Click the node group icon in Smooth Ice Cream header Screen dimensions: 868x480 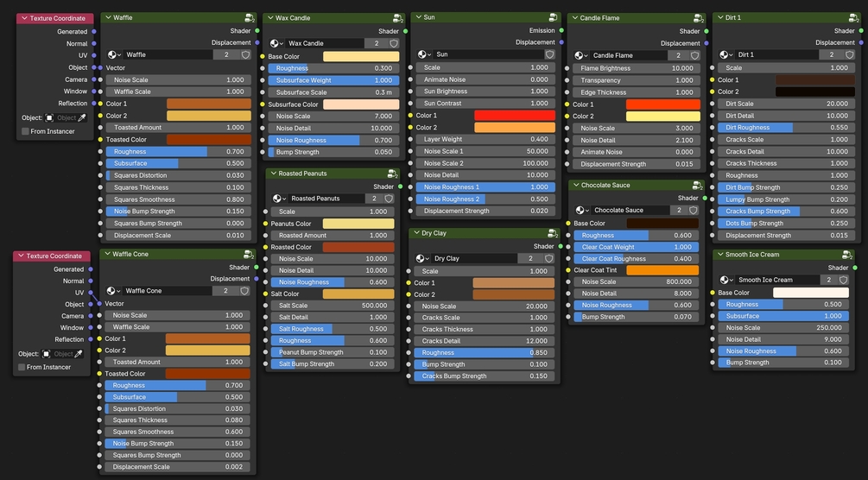846,255
